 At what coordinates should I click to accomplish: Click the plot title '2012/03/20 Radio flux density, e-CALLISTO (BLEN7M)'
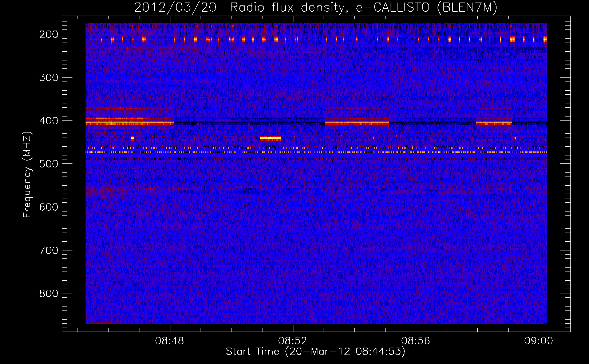(316, 7)
